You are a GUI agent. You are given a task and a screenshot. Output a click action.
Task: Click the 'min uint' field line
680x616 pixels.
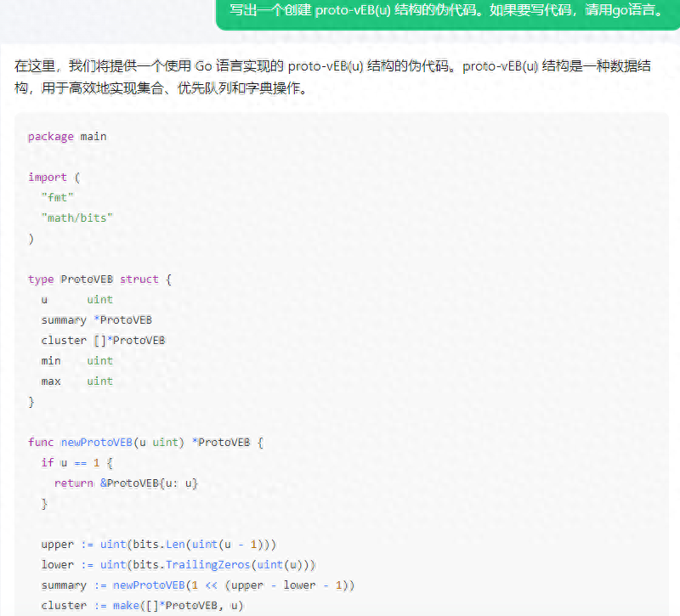point(77,360)
